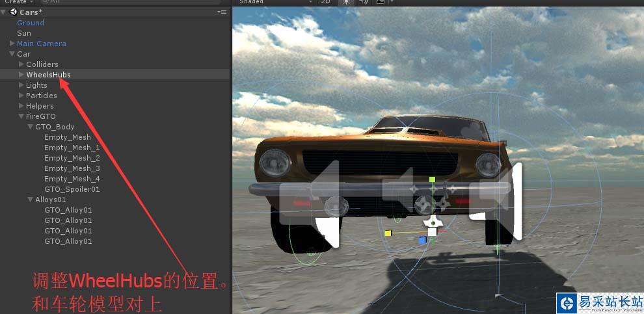Select the FireGTO object
Viewport: 644px width, 314px height.
tap(41, 116)
